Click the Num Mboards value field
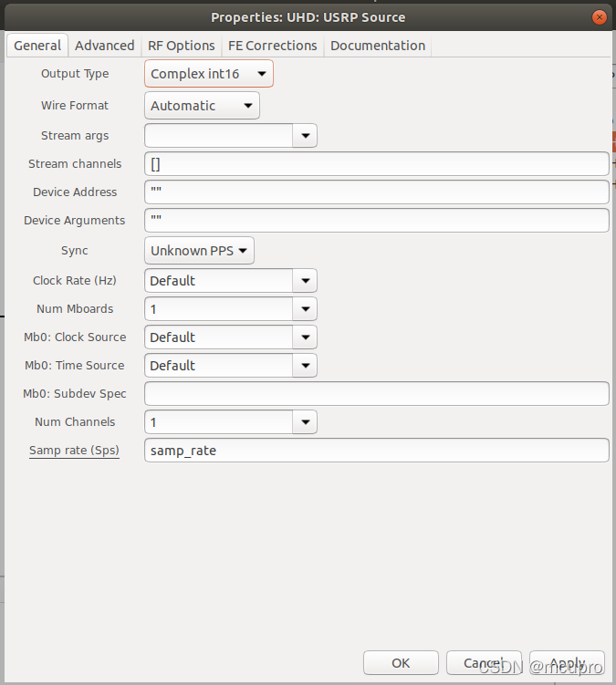 click(219, 309)
